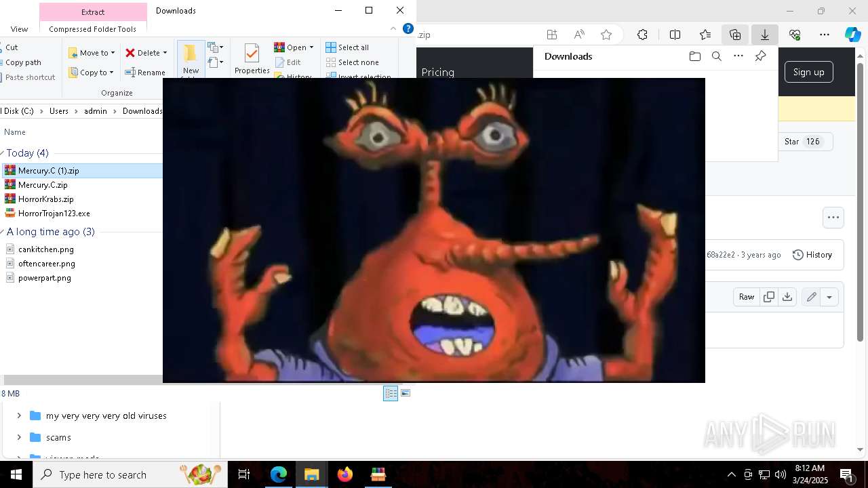Open the file History link
The image size is (868, 488).
pos(812,255)
